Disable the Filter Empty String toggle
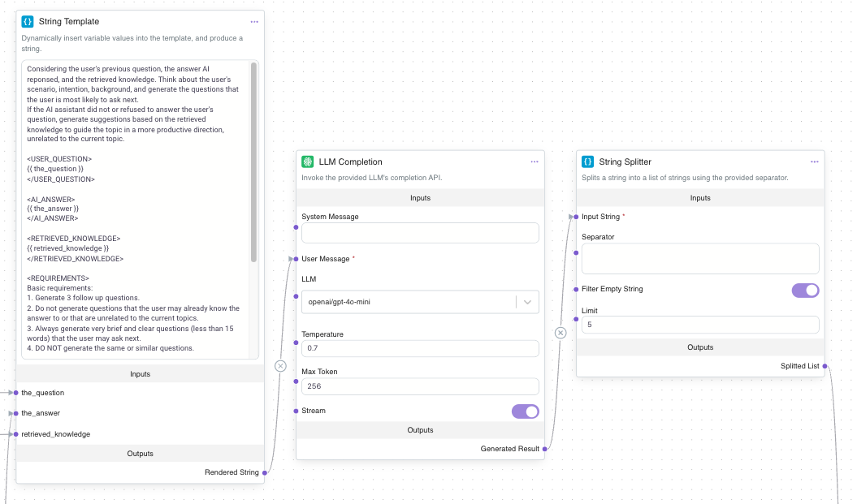857x504 pixels. click(805, 290)
